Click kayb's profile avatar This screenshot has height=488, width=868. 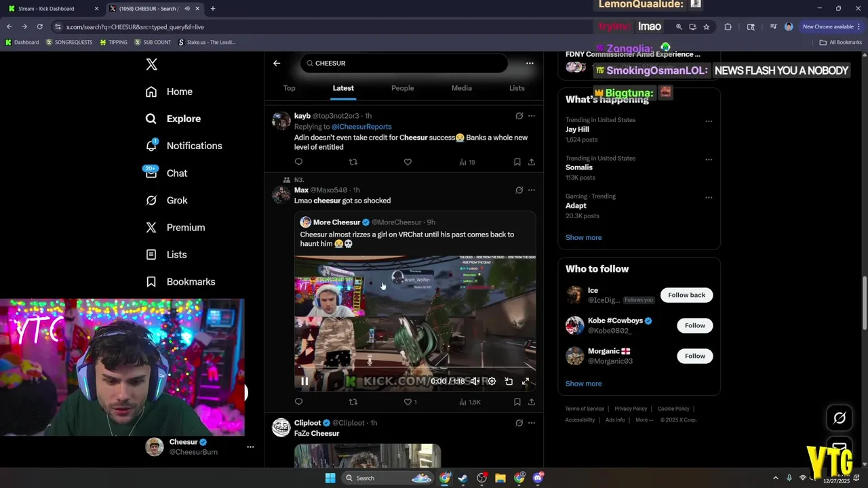click(x=281, y=121)
